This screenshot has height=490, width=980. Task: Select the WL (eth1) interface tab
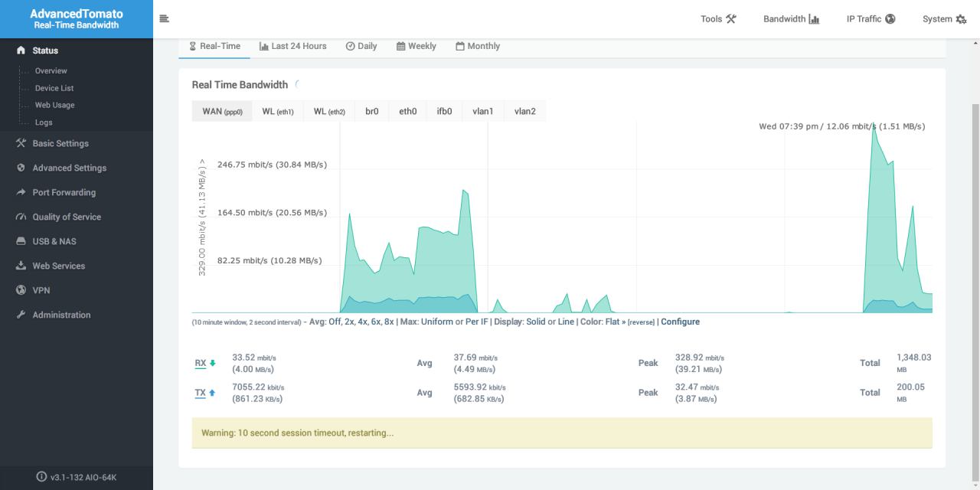[278, 111]
